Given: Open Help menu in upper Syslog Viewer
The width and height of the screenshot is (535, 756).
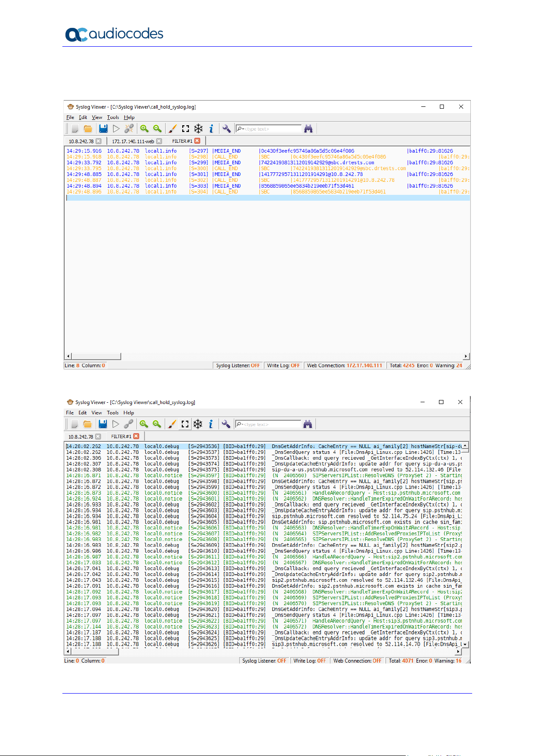Looking at the screenshot, I should click(x=129, y=118).
